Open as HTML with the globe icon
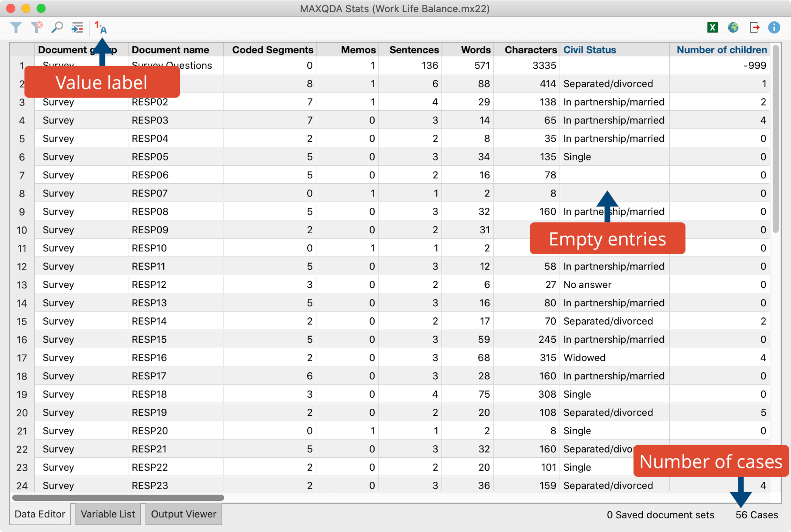Viewport: 791px width, 532px height. point(733,27)
